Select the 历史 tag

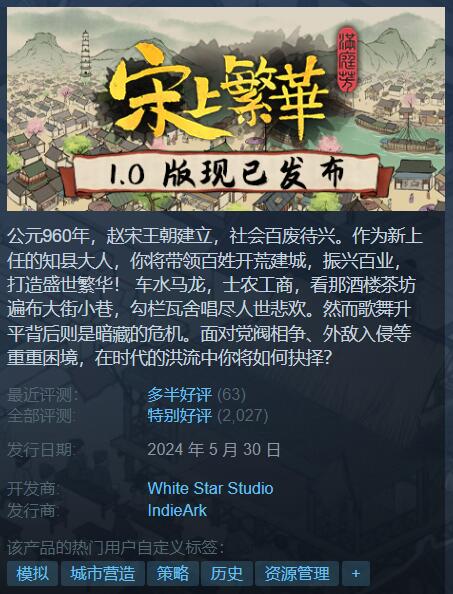(227, 574)
